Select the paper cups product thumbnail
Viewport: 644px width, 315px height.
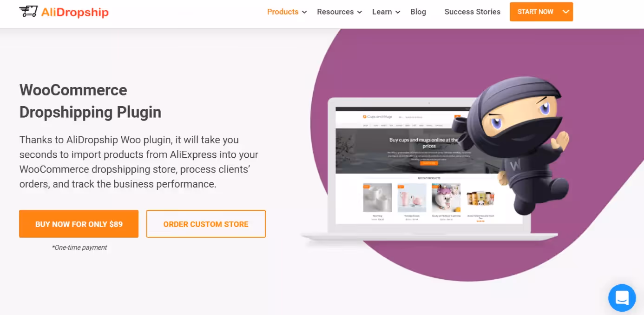point(480,199)
